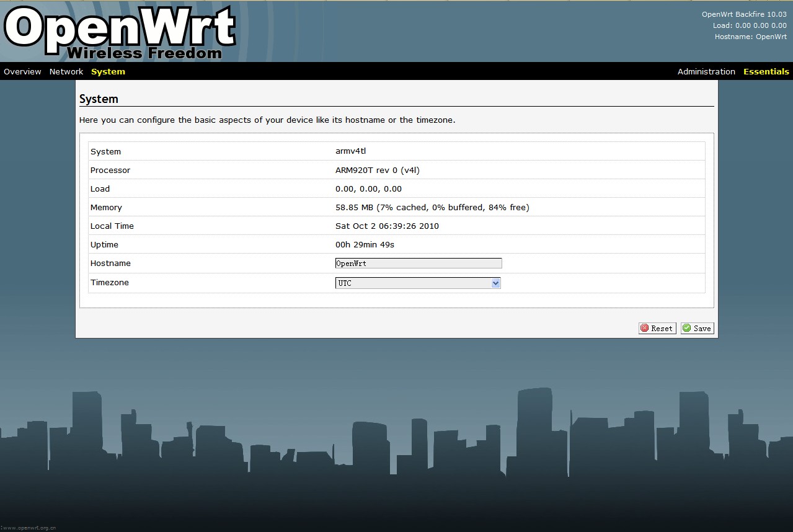Switch to the Network menu

tap(66, 71)
